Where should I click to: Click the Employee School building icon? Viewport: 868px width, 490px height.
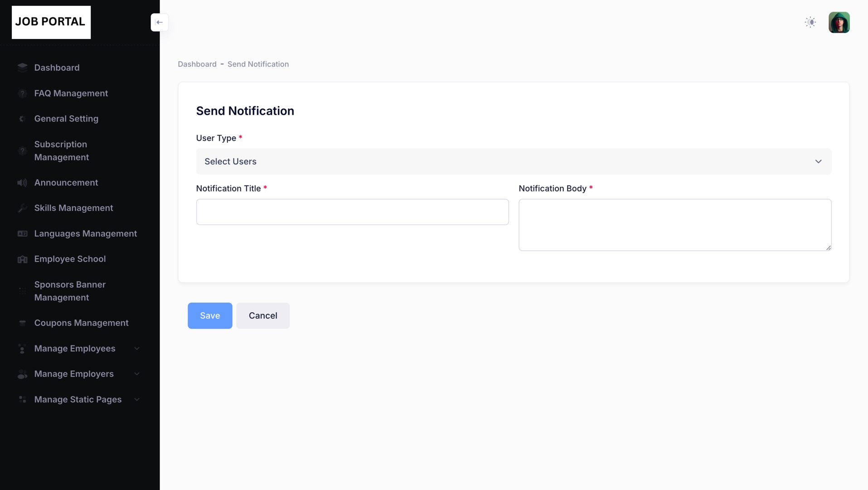(22, 259)
